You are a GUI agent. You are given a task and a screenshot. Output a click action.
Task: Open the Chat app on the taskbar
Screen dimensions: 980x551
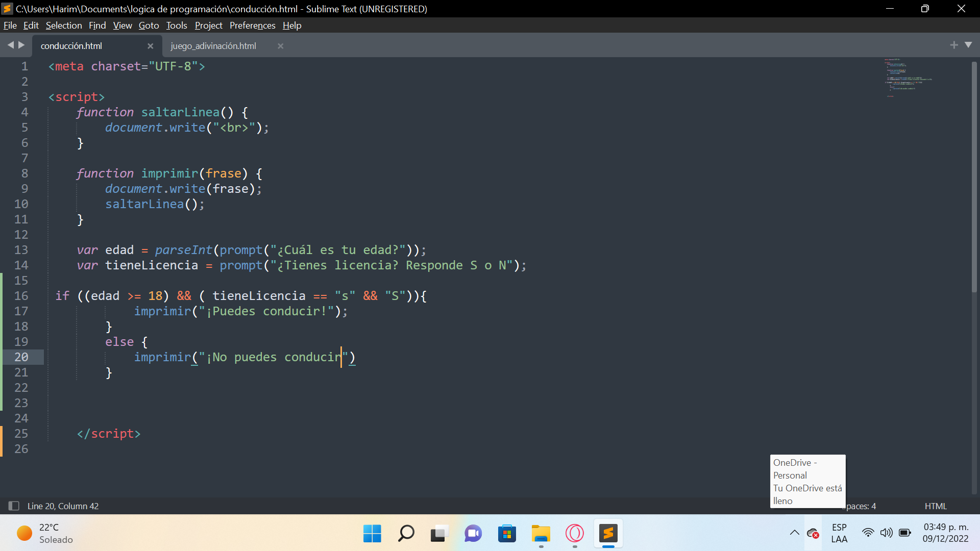point(473,534)
